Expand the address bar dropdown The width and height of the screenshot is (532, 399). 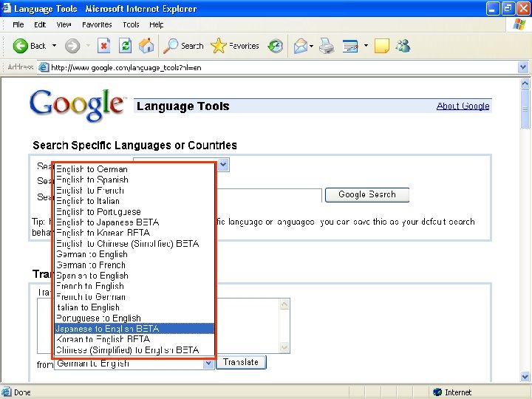point(523,67)
